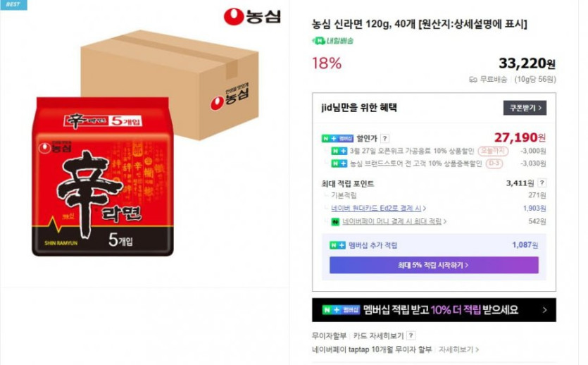Screen dimensions: 588x365
Task: Click the 쿠폰받기 coupon button
Action: click(524, 108)
